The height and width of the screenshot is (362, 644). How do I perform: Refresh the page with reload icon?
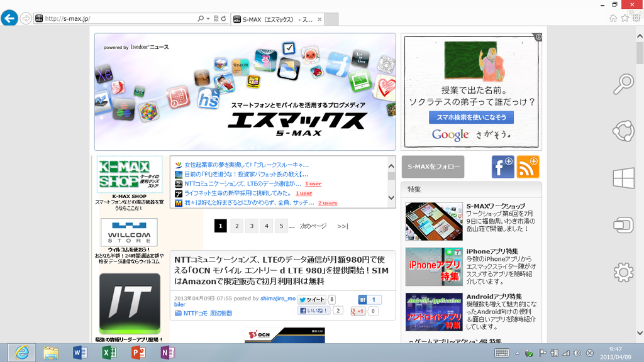click(224, 18)
